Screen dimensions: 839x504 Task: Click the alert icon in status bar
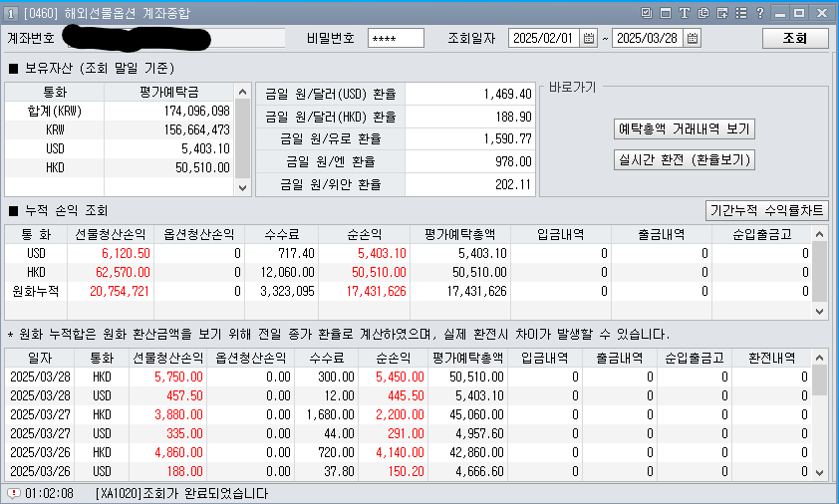13,493
